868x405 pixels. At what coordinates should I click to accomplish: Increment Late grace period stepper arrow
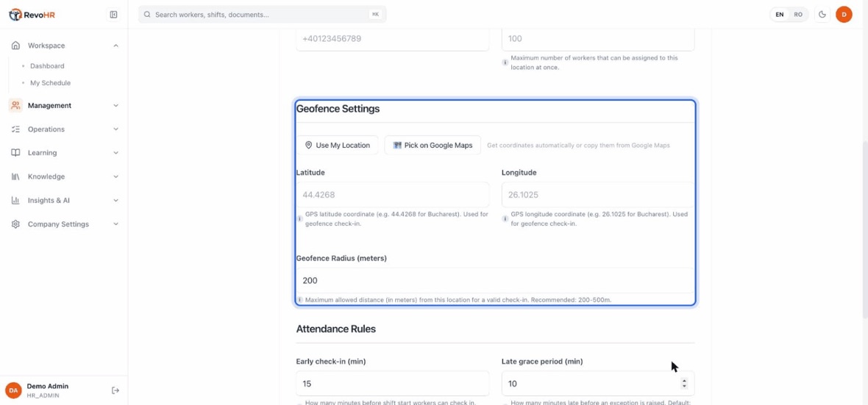coord(684,381)
